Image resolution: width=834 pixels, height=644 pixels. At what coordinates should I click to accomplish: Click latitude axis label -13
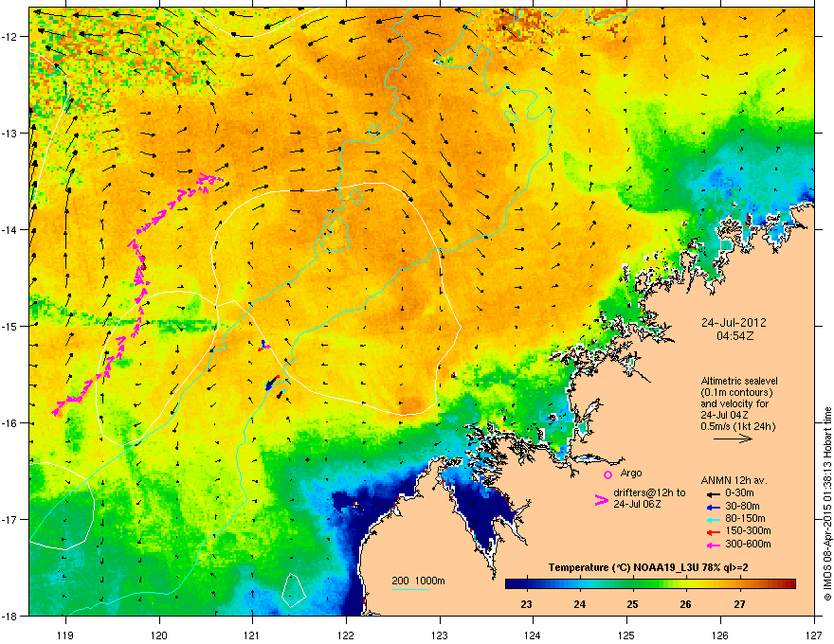pyautogui.click(x=10, y=134)
